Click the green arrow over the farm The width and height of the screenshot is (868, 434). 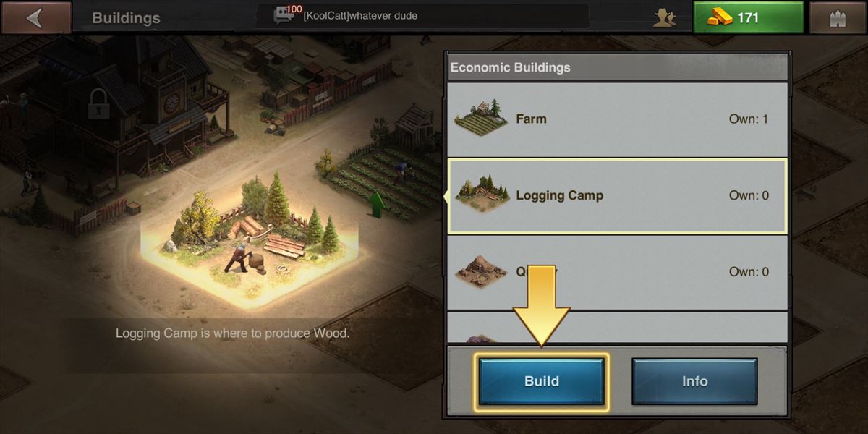[x=376, y=203]
